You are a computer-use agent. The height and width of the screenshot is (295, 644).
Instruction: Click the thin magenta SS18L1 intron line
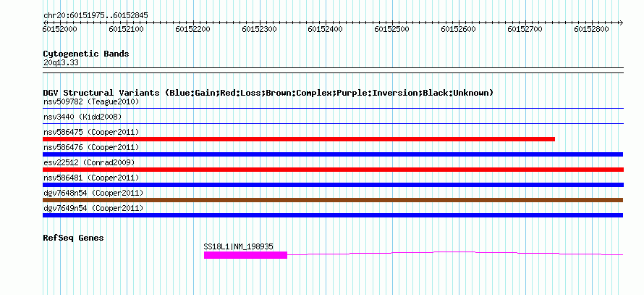pyautogui.click(x=455, y=254)
